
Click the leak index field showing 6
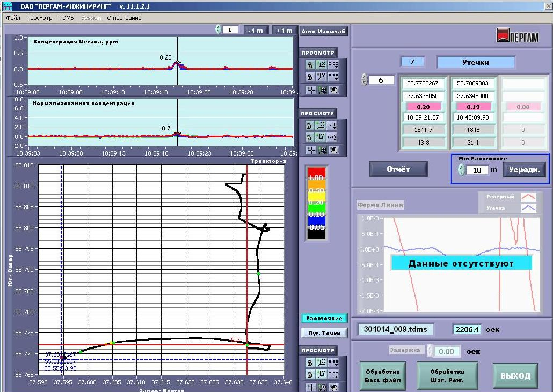(381, 80)
